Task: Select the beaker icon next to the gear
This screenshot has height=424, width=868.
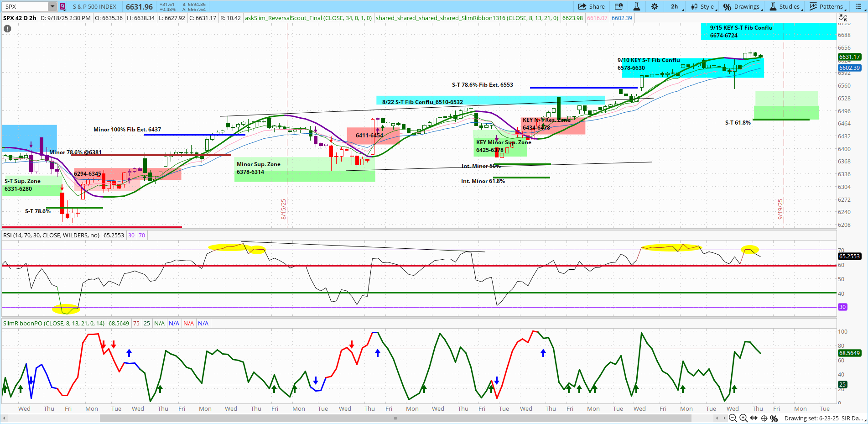Action: click(x=636, y=6)
